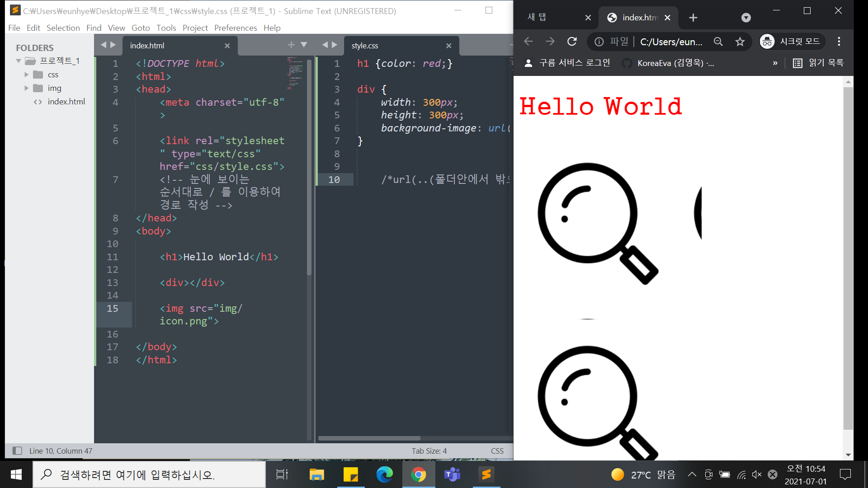Open Sublime Text from taskbar
Viewport: 868px width, 488px height.
pos(486,474)
